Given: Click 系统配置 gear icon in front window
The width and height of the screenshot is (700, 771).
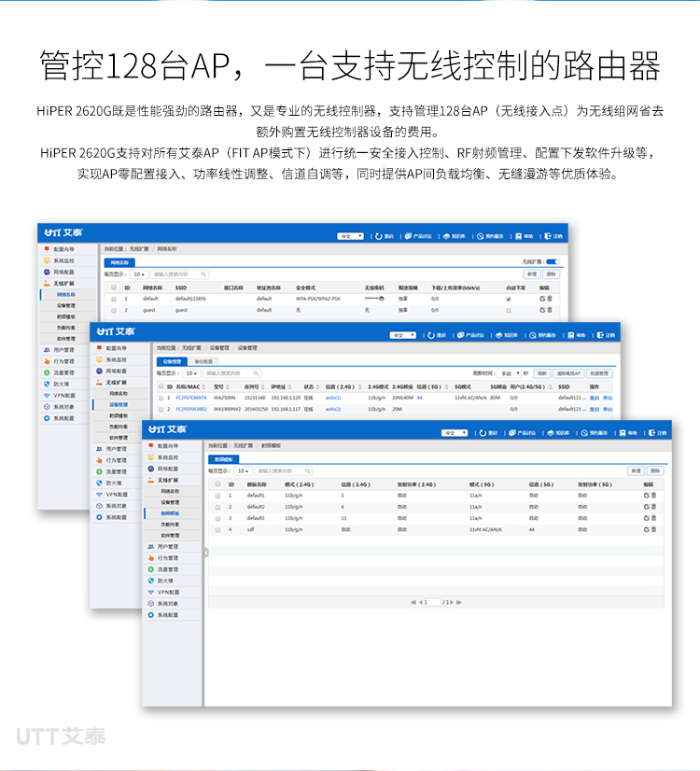Looking at the screenshot, I should pos(151,614).
